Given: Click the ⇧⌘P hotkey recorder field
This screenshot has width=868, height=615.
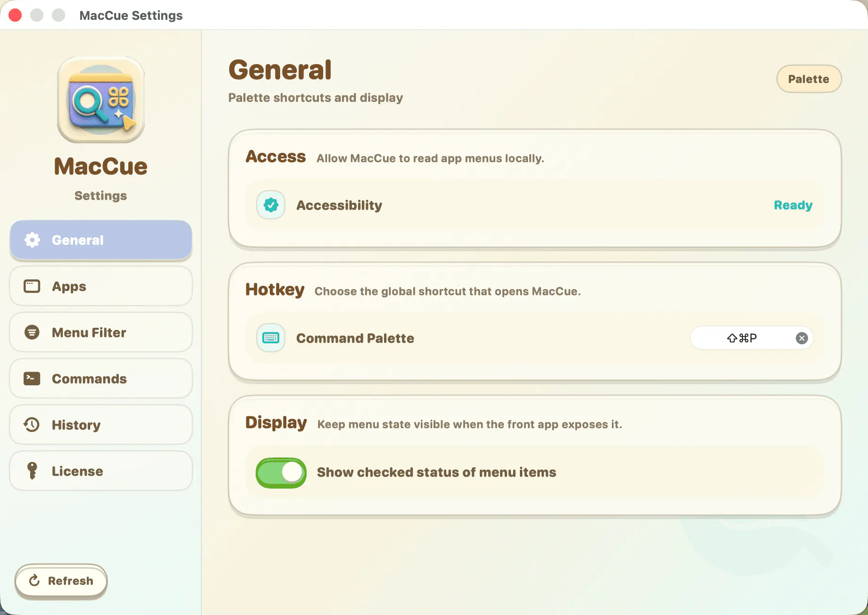Looking at the screenshot, I should coord(752,338).
